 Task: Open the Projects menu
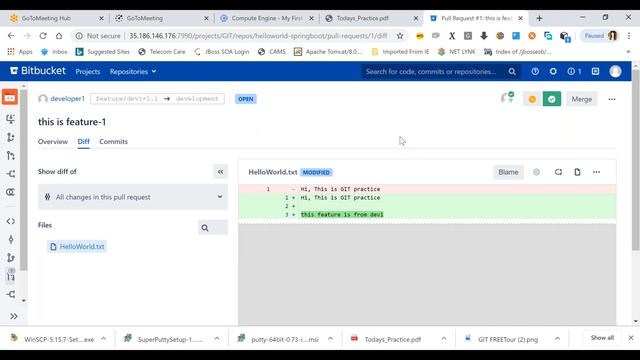point(88,71)
